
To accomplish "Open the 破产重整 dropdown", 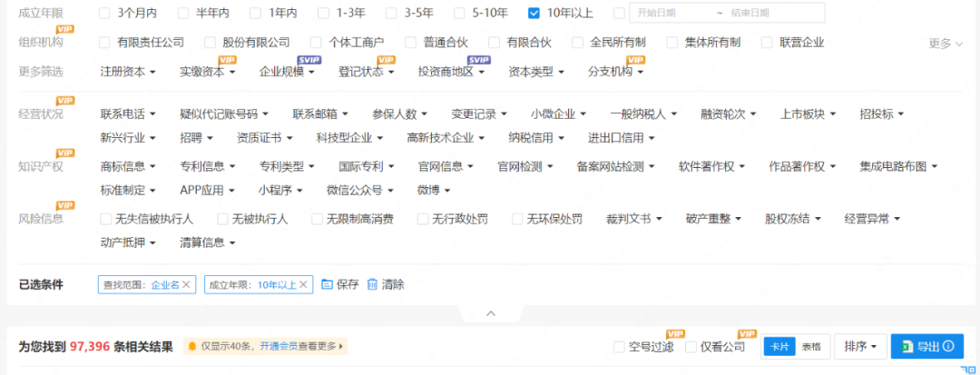I will (x=714, y=220).
